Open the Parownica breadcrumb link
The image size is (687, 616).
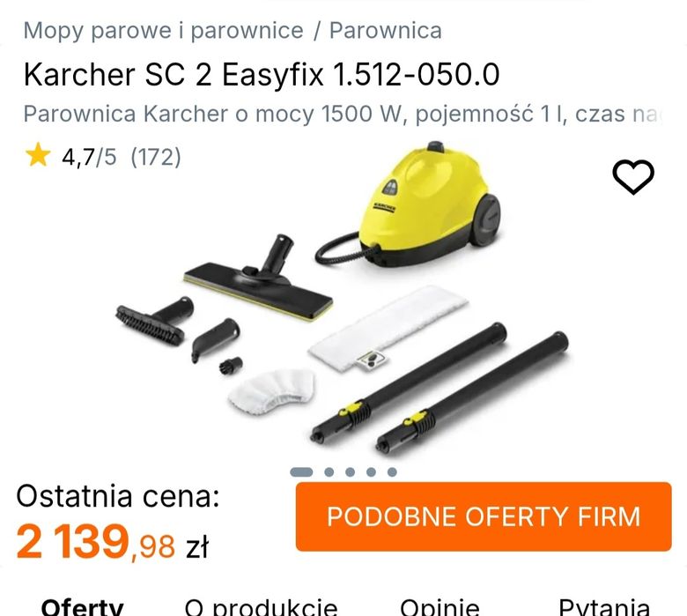[385, 31]
